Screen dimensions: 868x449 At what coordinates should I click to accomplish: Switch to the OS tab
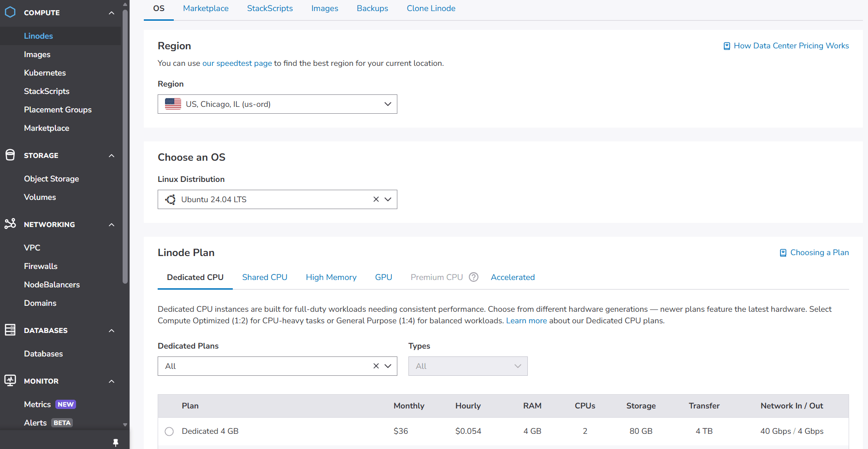click(x=159, y=9)
